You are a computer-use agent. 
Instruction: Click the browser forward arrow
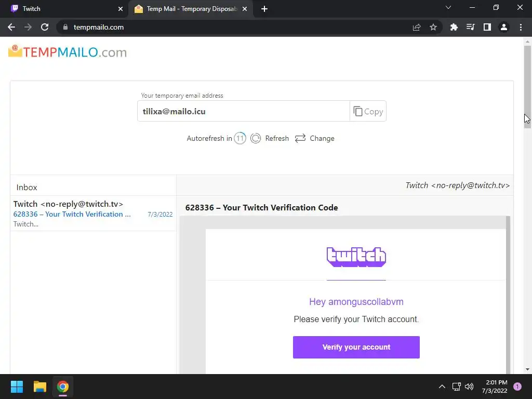pos(28,27)
